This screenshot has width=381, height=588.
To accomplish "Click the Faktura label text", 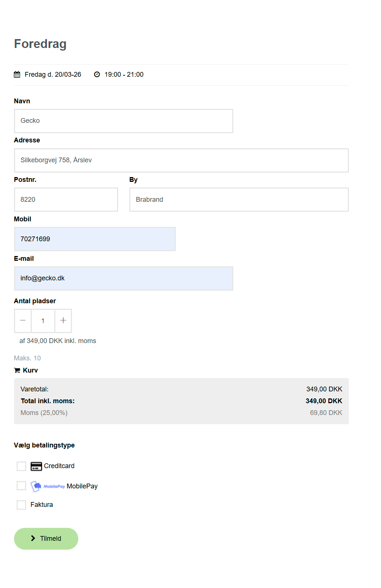I will [42, 505].
